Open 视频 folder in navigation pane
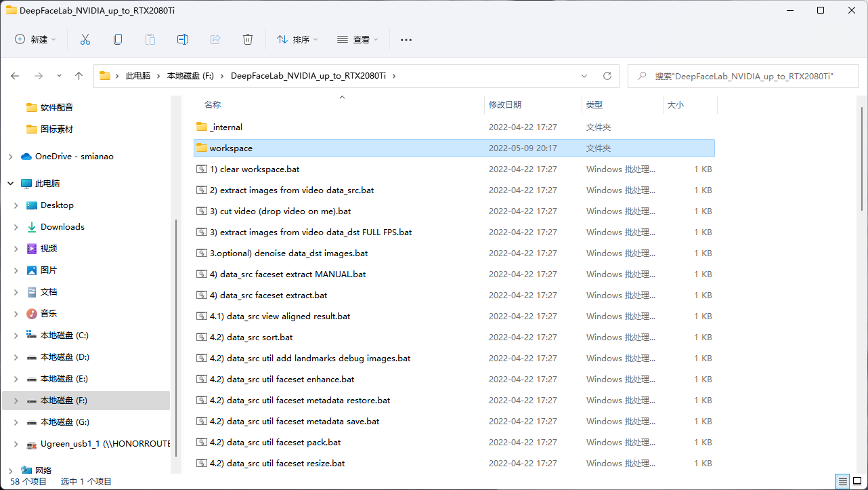Image resolution: width=868 pixels, height=490 pixels. click(49, 248)
